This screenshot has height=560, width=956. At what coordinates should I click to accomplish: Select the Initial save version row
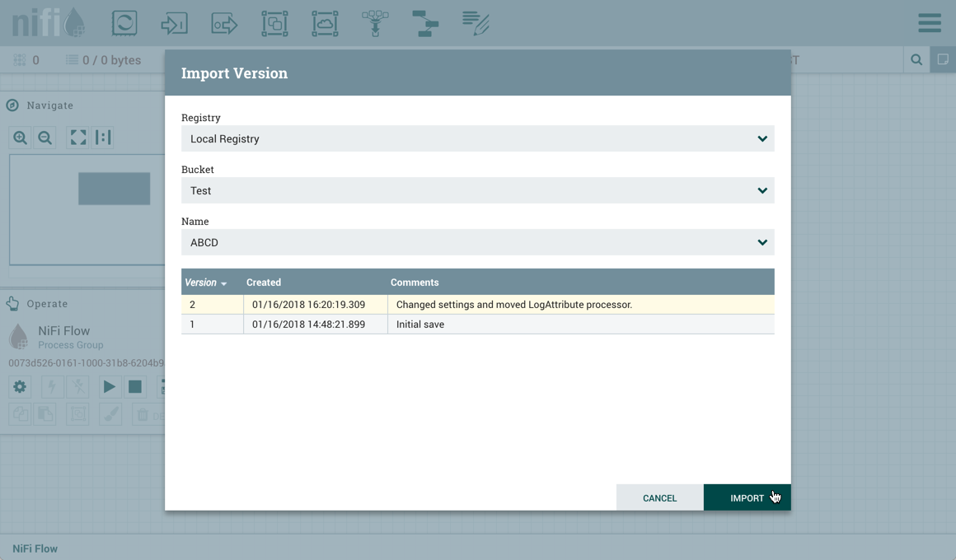tap(477, 324)
